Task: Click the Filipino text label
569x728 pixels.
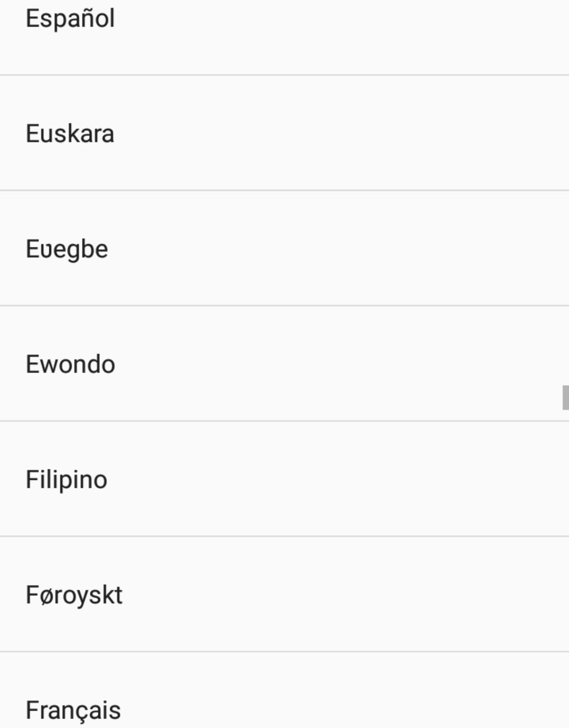Action: click(67, 480)
